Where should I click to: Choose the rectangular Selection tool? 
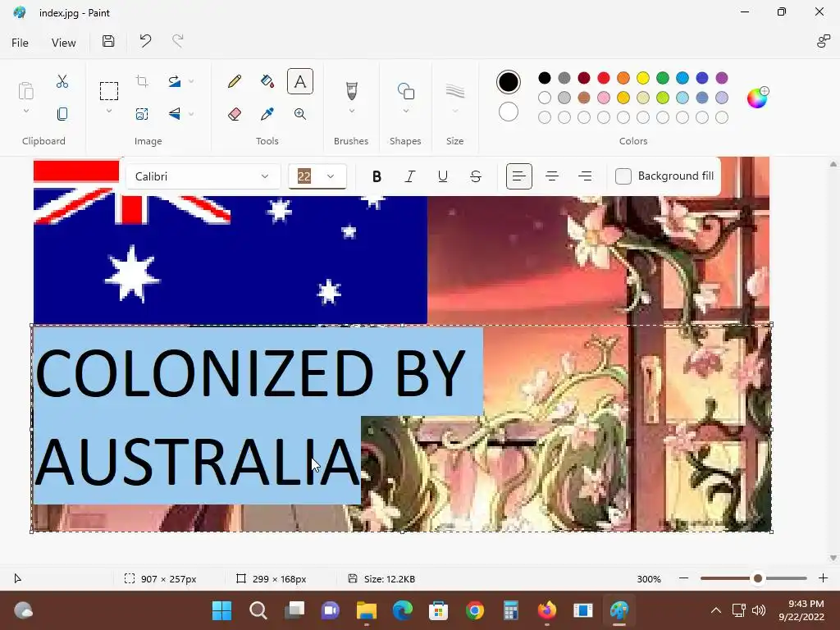109,91
